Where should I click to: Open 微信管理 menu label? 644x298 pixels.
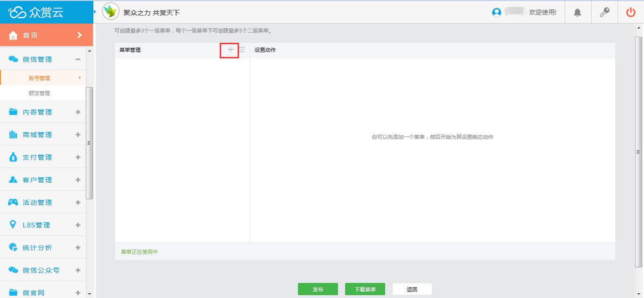coord(37,59)
